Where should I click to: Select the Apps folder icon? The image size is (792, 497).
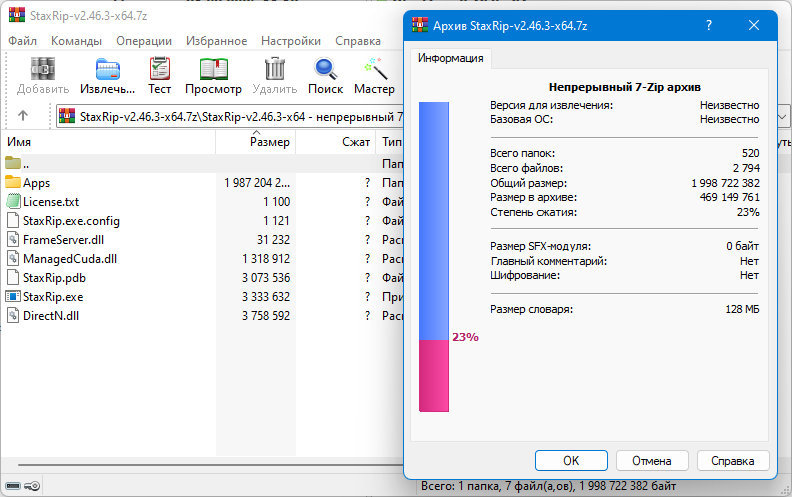point(13,182)
